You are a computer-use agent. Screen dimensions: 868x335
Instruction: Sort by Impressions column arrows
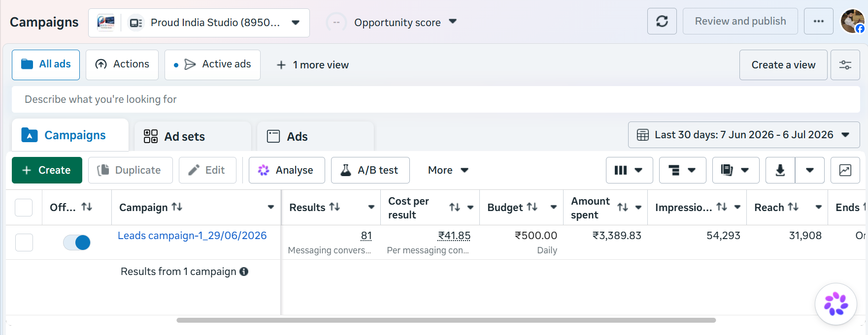(x=722, y=207)
